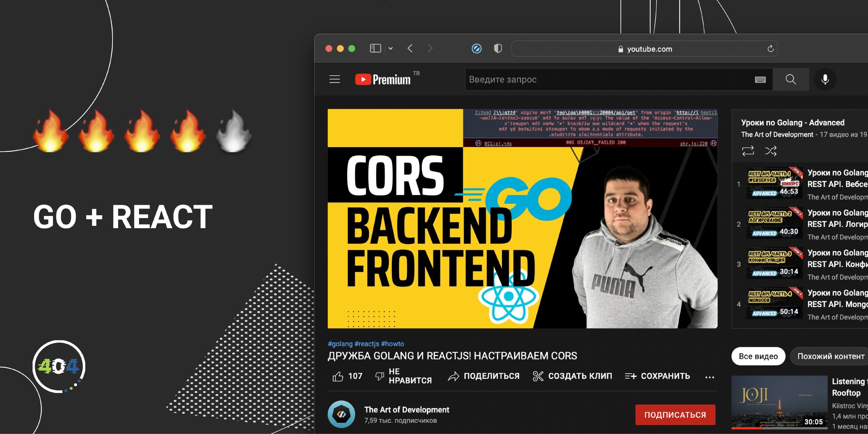
Task: Dislike the video 'НЕ НРАВИТСЯ'
Action: coord(403,376)
